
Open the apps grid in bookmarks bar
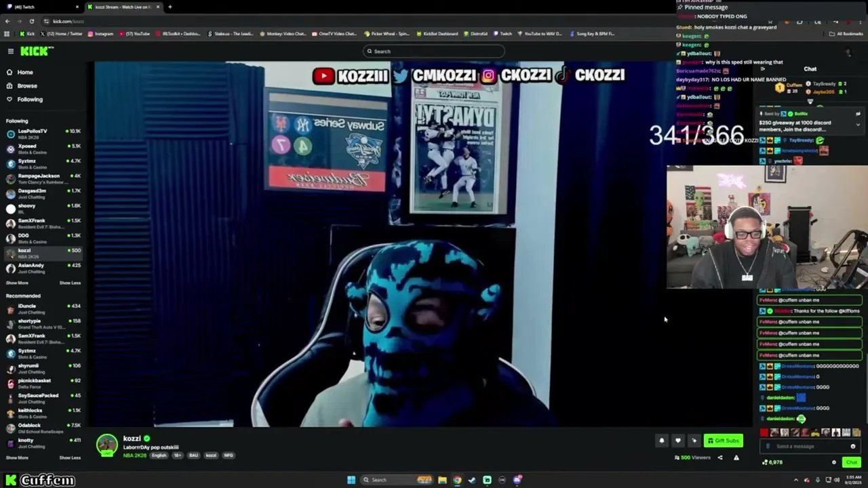click(7, 34)
